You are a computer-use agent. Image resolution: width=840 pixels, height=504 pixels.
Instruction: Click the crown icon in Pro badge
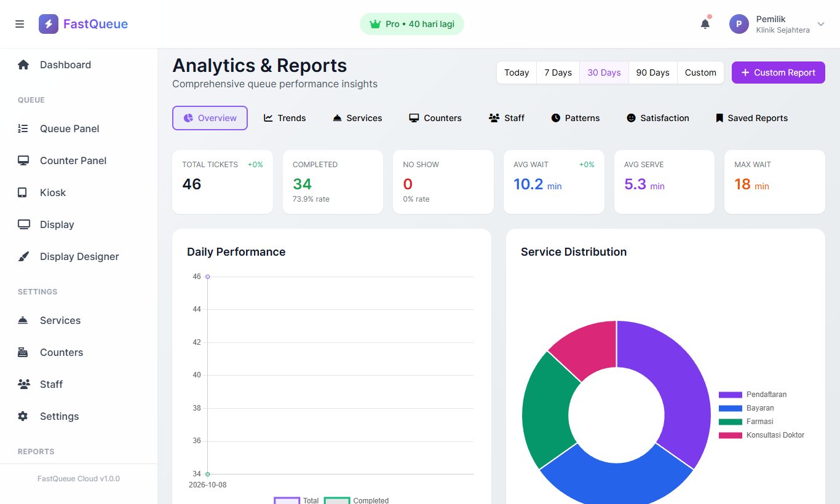375,24
